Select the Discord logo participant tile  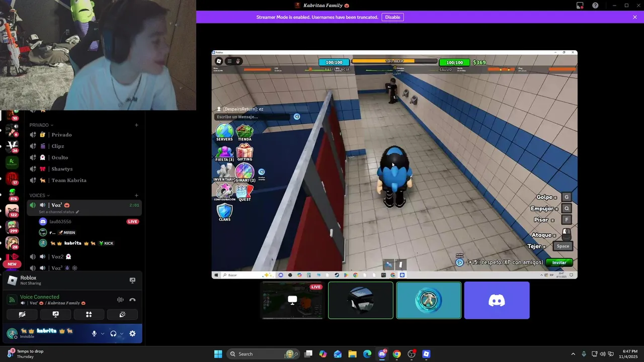click(497, 300)
